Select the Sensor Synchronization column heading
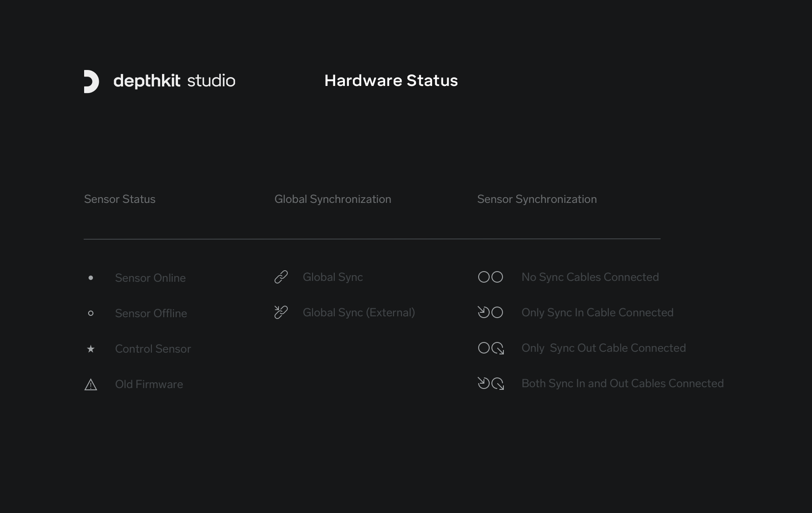The width and height of the screenshot is (812, 513). pyautogui.click(x=537, y=199)
